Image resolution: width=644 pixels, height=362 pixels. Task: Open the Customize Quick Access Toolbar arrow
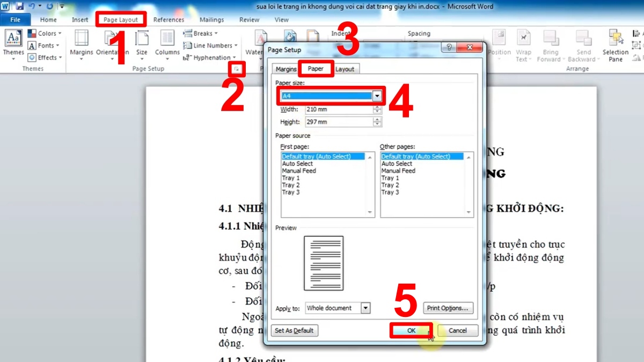pos(62,7)
